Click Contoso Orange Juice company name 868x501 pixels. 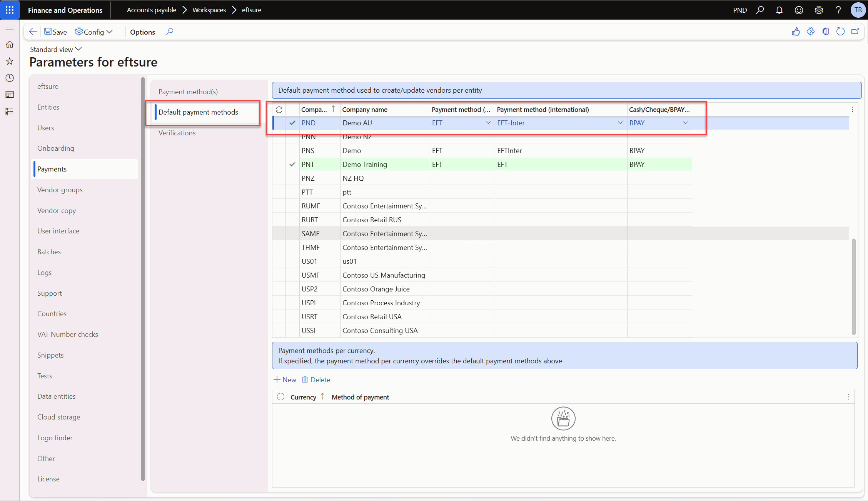(376, 289)
